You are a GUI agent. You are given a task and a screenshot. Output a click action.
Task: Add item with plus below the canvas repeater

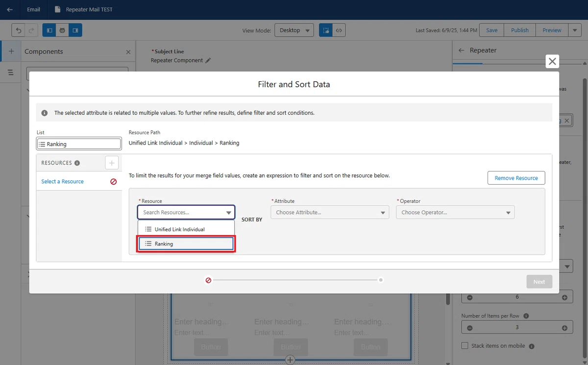coord(290,360)
